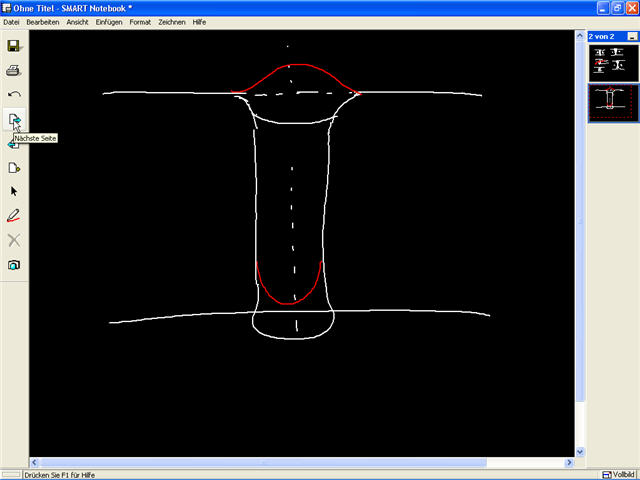Open the Format menu
Viewport: 640px width, 480px height.
click(140, 22)
